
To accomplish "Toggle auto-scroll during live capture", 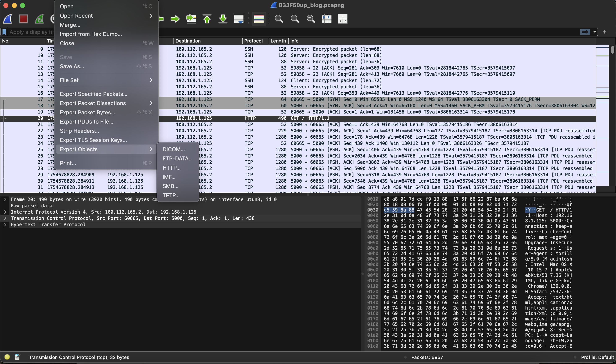I will coord(239,19).
